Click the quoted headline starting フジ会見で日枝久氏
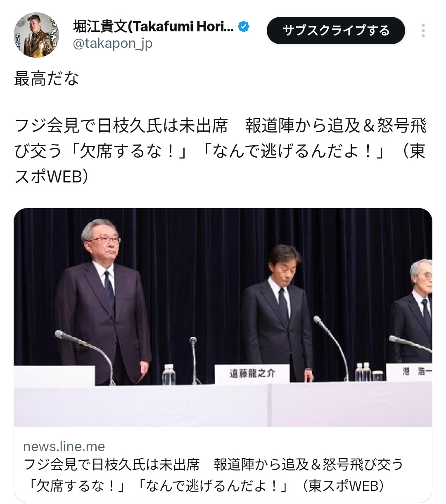Viewport: 446px width, 504px height. tap(220, 151)
